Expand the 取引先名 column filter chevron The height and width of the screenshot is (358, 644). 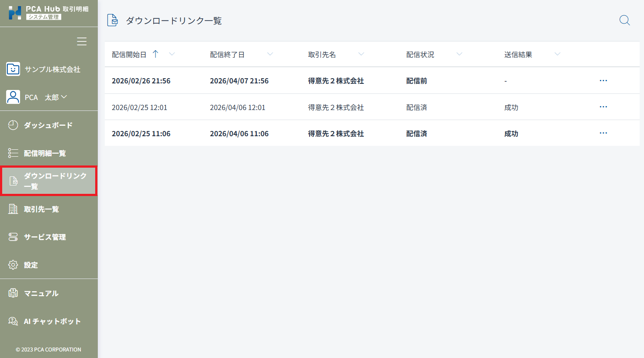click(361, 54)
